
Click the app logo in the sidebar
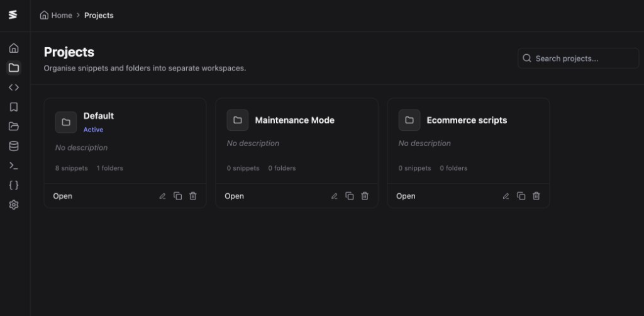(x=13, y=15)
